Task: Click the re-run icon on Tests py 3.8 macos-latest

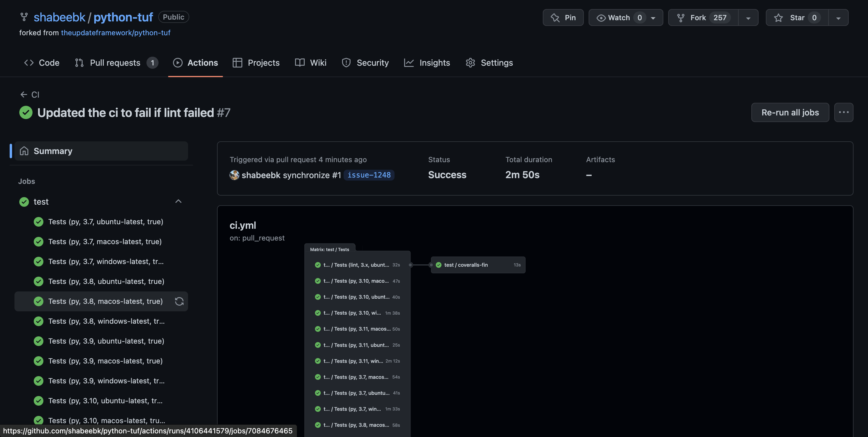Action: (179, 301)
